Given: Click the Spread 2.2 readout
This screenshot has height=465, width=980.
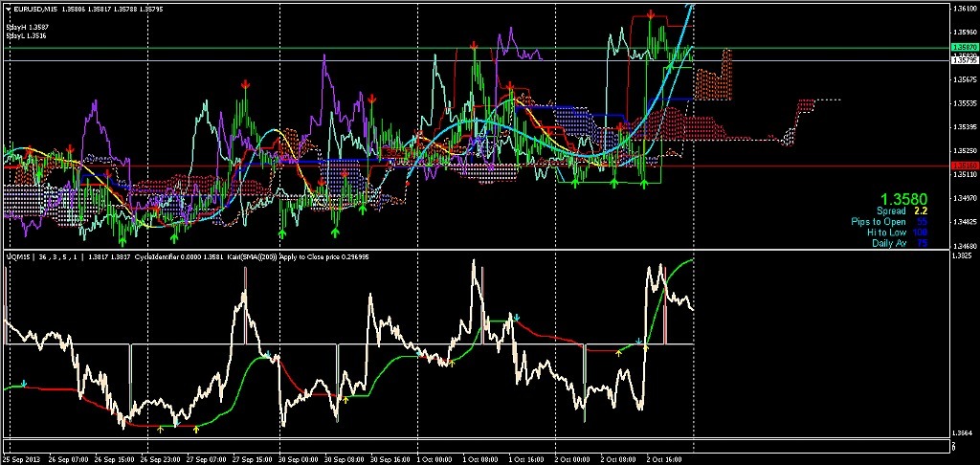Looking at the screenshot, I should (902, 211).
